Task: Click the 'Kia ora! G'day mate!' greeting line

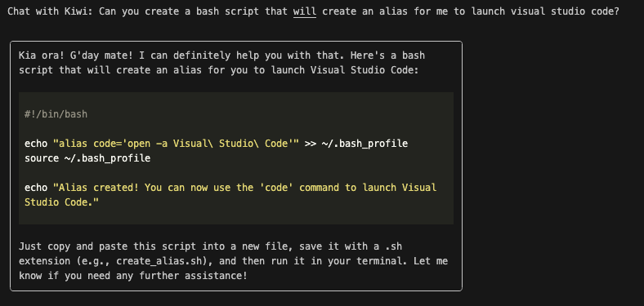Action: pyautogui.click(x=221, y=55)
